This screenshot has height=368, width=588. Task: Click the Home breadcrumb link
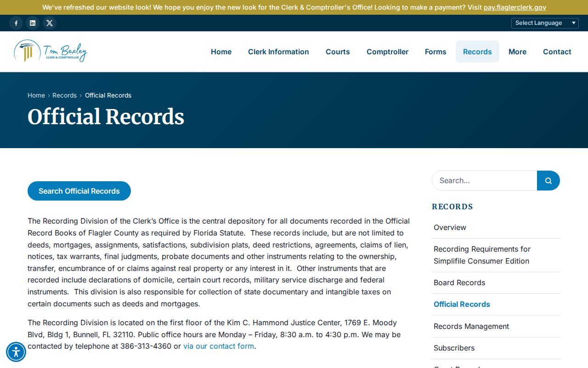(x=36, y=95)
